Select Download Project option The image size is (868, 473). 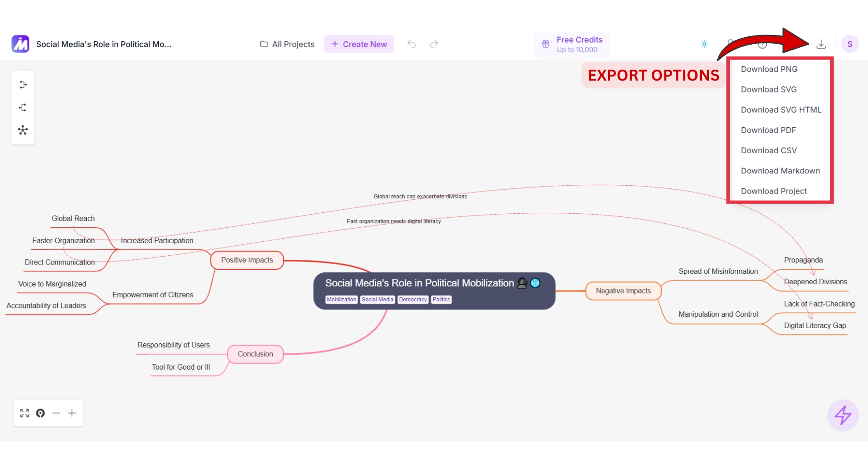pos(773,191)
